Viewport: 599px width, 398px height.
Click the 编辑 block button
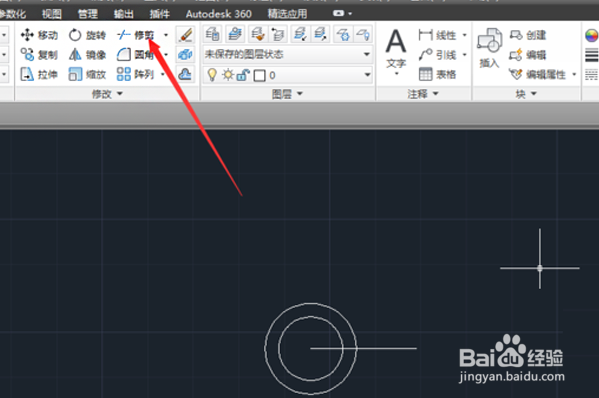pyautogui.click(x=528, y=55)
